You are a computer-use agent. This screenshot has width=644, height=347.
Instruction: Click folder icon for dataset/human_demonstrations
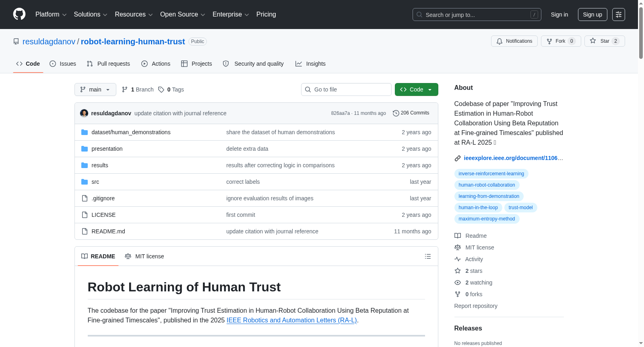[85, 132]
